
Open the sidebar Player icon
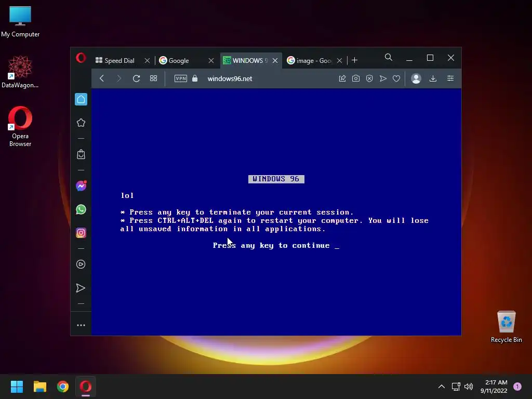[81, 264]
